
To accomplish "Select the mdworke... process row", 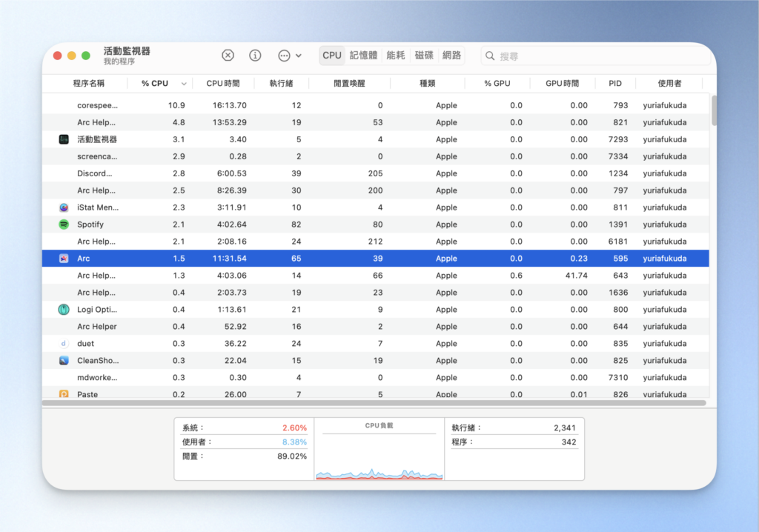I will pos(376,377).
